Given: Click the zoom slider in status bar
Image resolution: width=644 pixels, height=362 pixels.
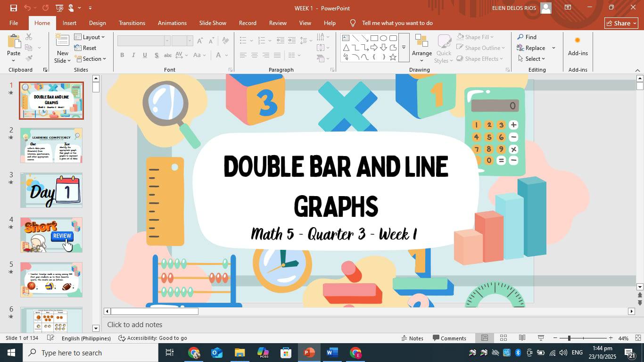Looking at the screenshot, I should pos(583,338).
